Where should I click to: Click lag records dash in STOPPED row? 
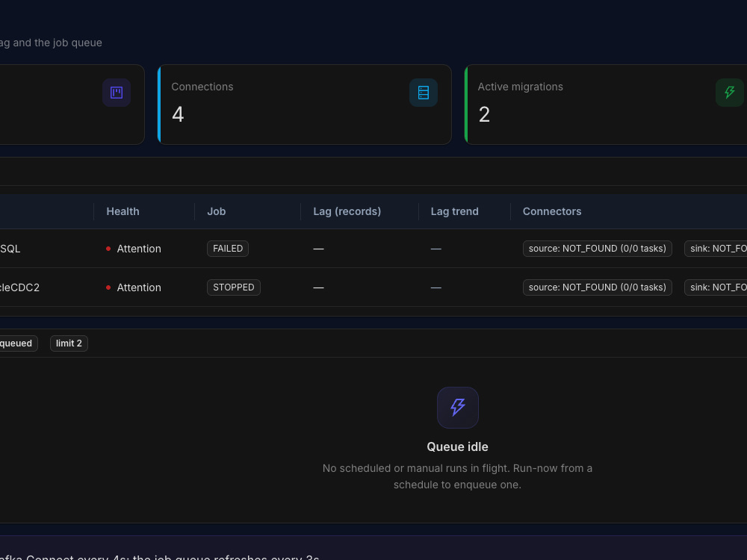click(x=319, y=287)
